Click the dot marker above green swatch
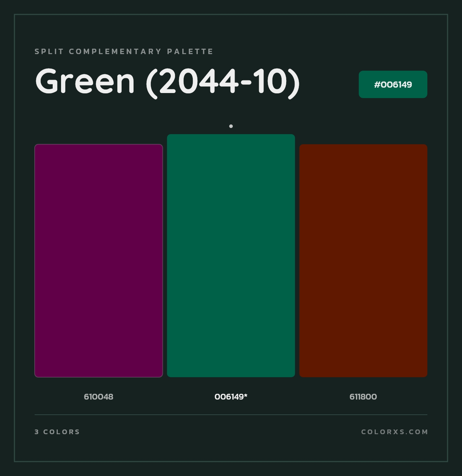462x476 pixels. click(231, 126)
